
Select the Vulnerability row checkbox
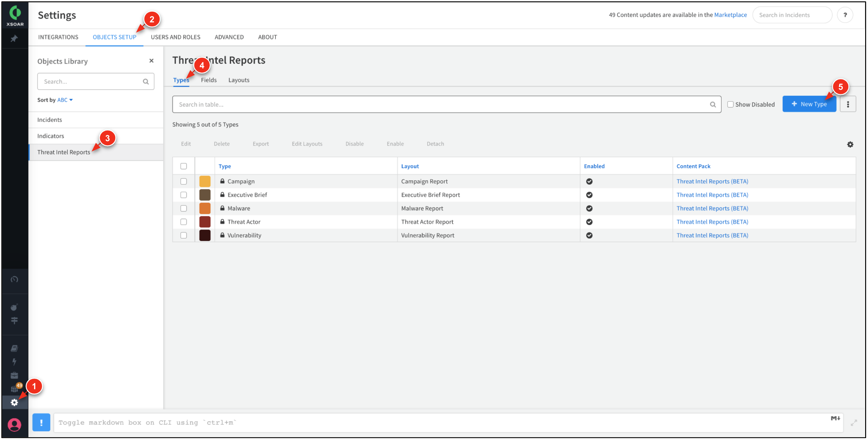[184, 235]
